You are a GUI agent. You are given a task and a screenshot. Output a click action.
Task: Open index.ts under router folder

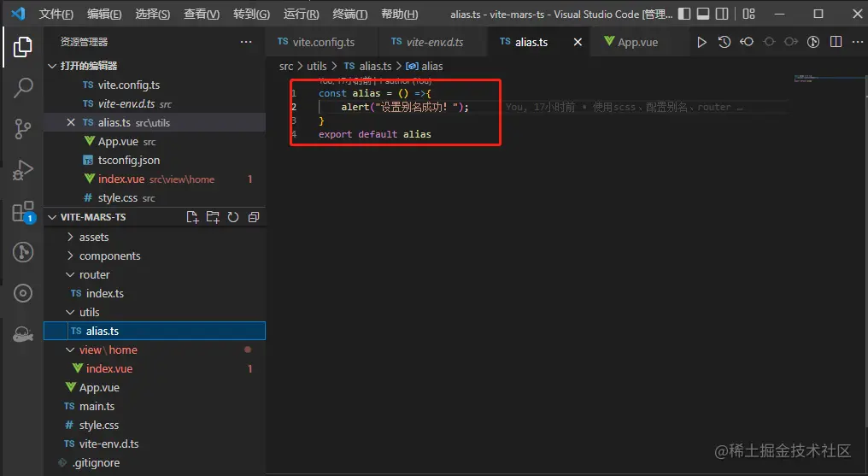pyautogui.click(x=155, y=293)
